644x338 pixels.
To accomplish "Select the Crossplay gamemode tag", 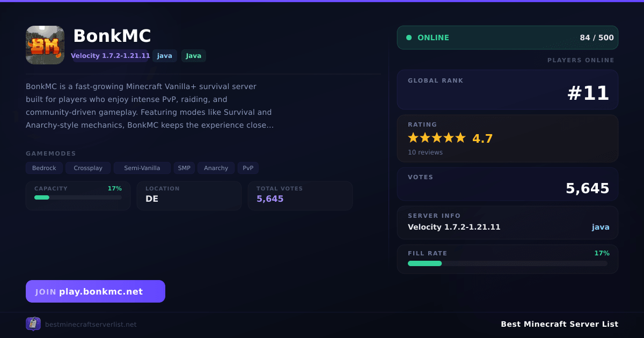I will pyautogui.click(x=88, y=168).
